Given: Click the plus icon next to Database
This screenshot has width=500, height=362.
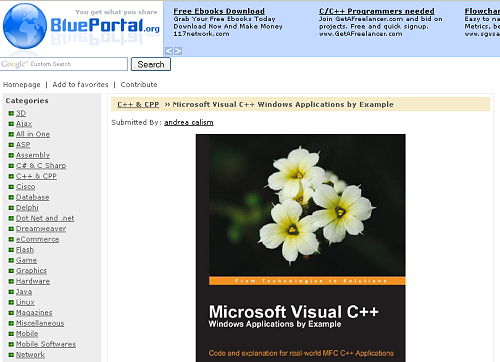Looking at the screenshot, I should pyautogui.click(x=11, y=197).
